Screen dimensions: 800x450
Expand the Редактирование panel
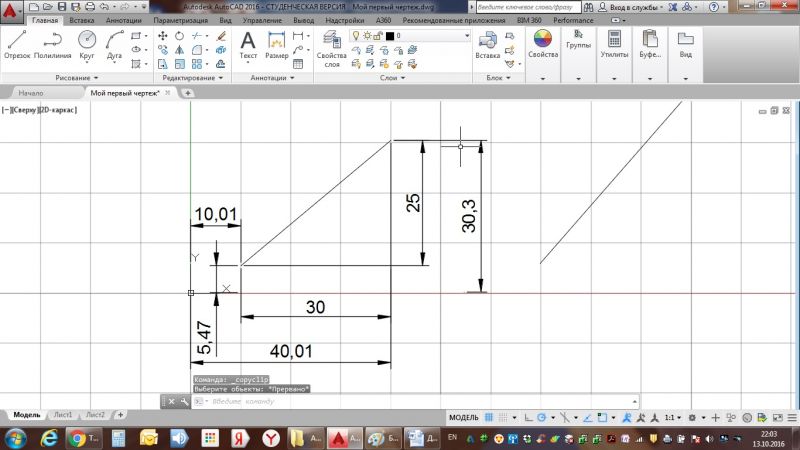(192, 78)
